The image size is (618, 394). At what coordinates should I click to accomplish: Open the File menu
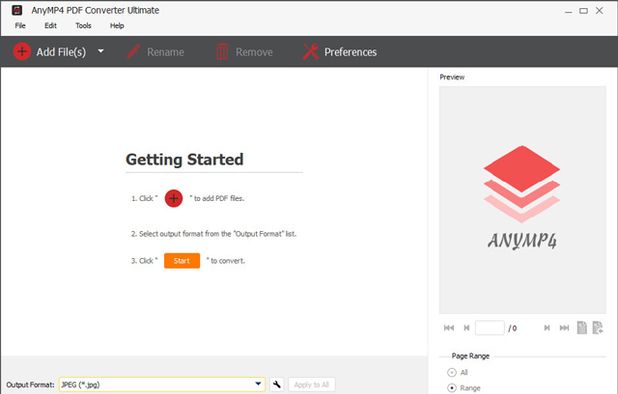[20, 26]
